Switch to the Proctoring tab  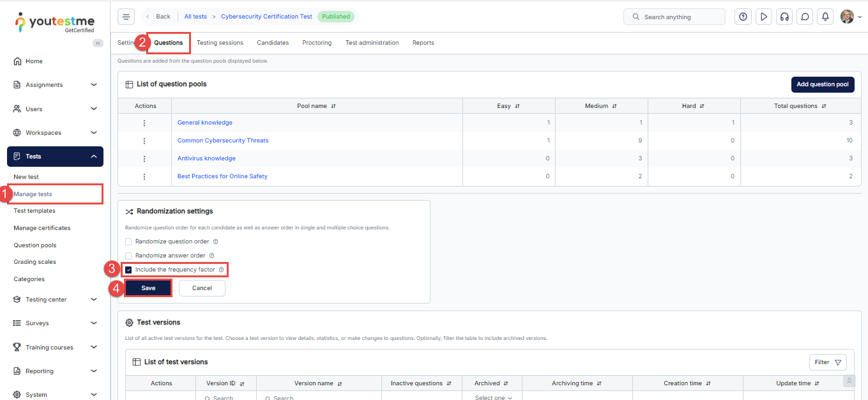coord(317,43)
